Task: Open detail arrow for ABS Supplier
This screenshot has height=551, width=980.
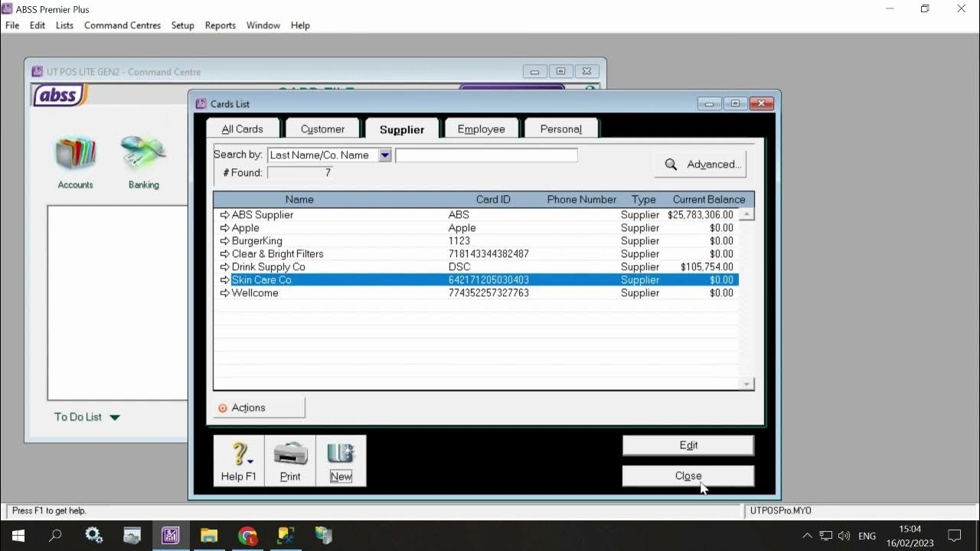Action: 224,215
